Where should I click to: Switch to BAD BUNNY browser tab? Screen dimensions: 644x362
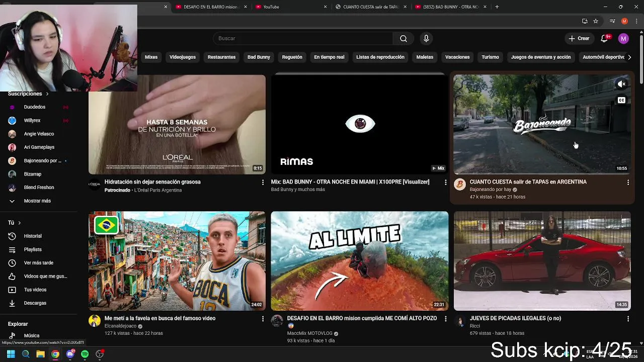450,7
